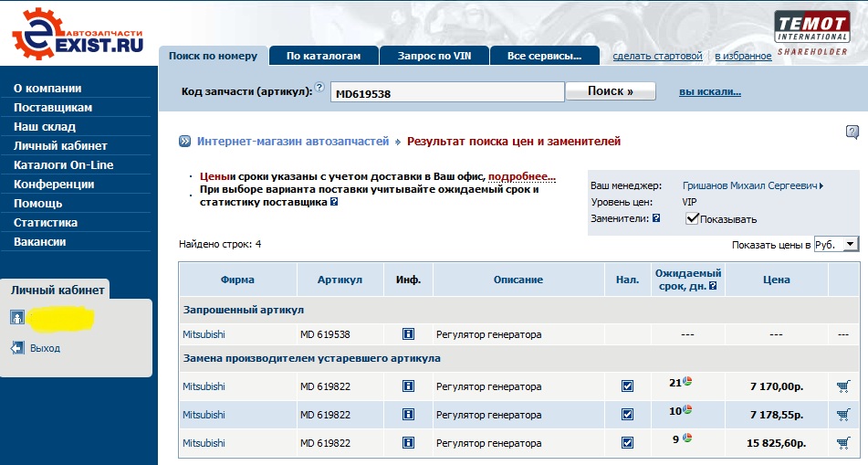Click the help icon beside Код запчасти label
The image size is (868, 465).
(x=319, y=89)
